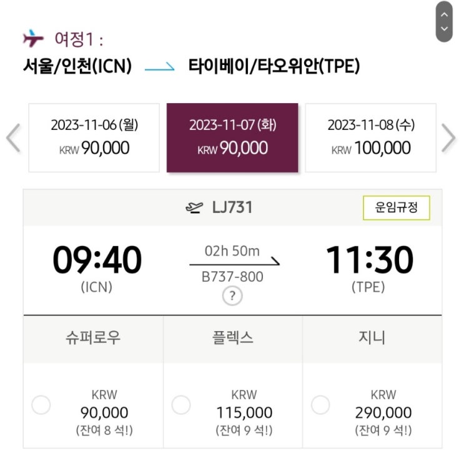Click the route arrow between ICN and TPE
The width and height of the screenshot is (464, 476).
159,67
